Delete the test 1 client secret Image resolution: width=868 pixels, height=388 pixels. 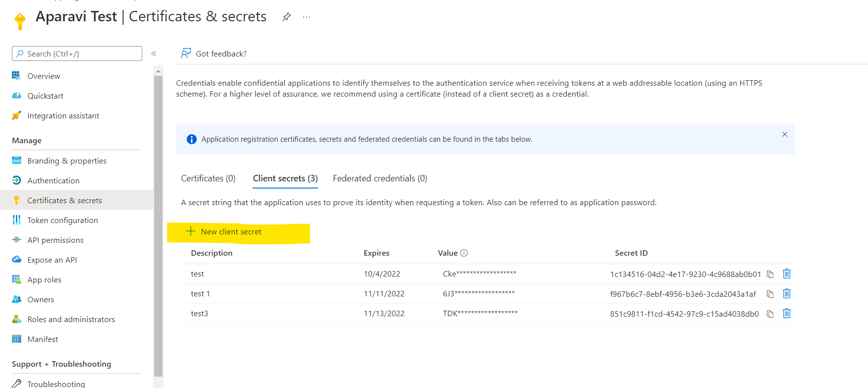coord(787,293)
